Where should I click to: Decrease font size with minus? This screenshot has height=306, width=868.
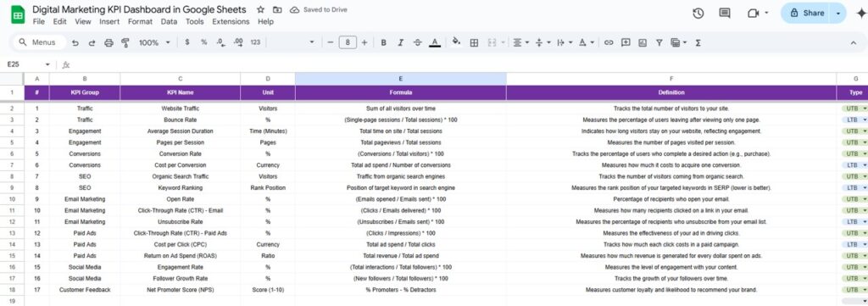pos(331,42)
